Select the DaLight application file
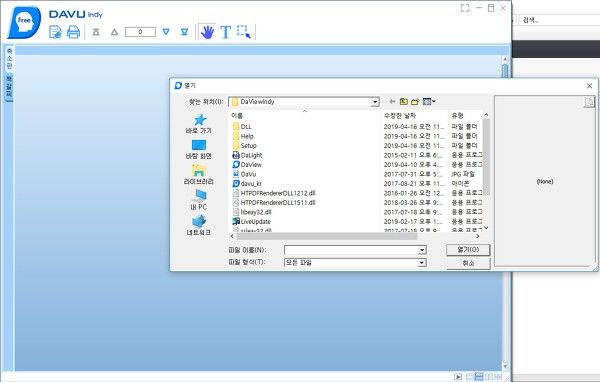The height and width of the screenshot is (382, 600). coord(247,155)
